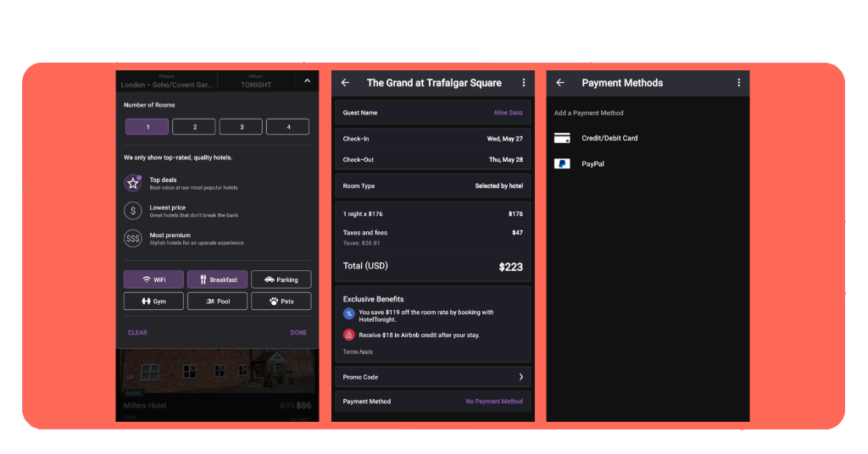Click the 'Most premium' sort option text
868x454 pixels.
coord(170,235)
